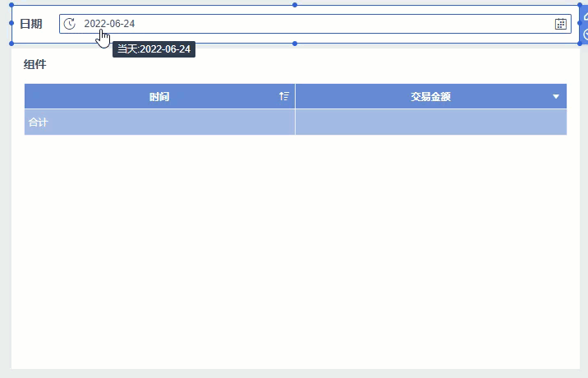Expand the 交易金额 column dropdown arrow
588x378 pixels.
pos(556,96)
